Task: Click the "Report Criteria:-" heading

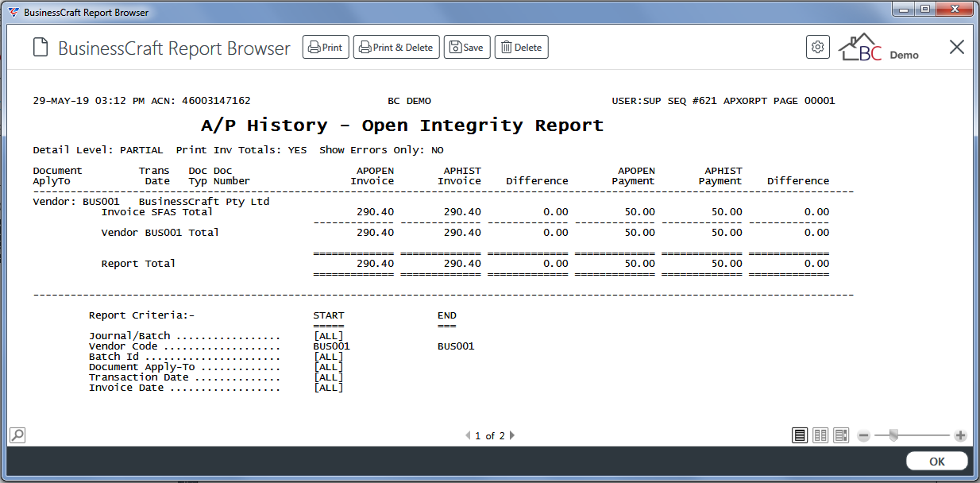Action: 141,315
